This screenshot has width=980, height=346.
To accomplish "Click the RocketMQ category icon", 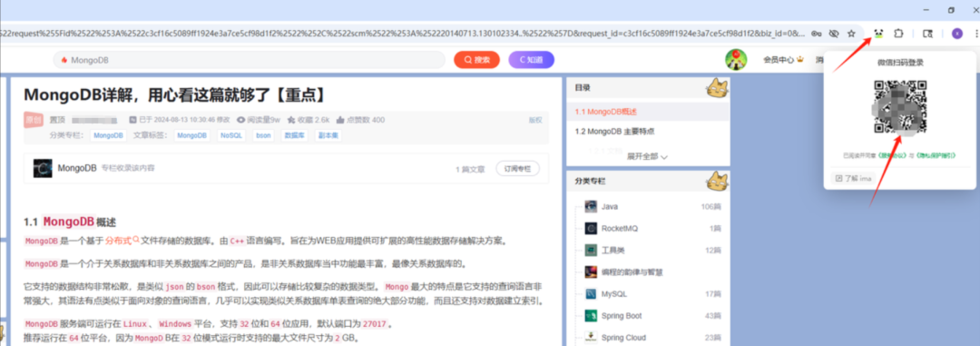I will pyautogui.click(x=591, y=228).
